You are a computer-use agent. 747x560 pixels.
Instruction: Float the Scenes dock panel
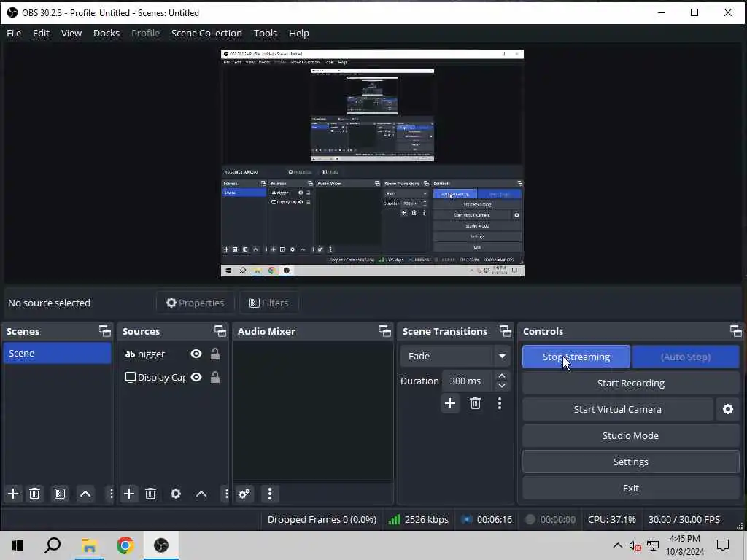[104, 331]
